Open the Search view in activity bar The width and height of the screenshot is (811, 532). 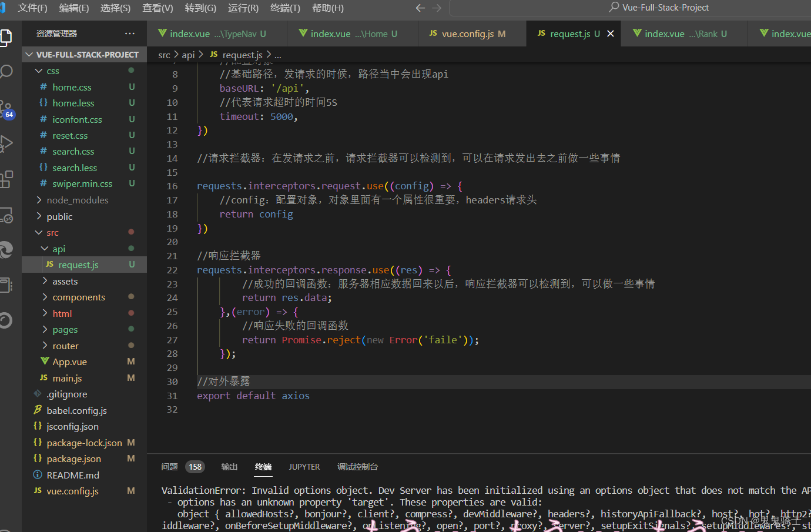(6, 72)
